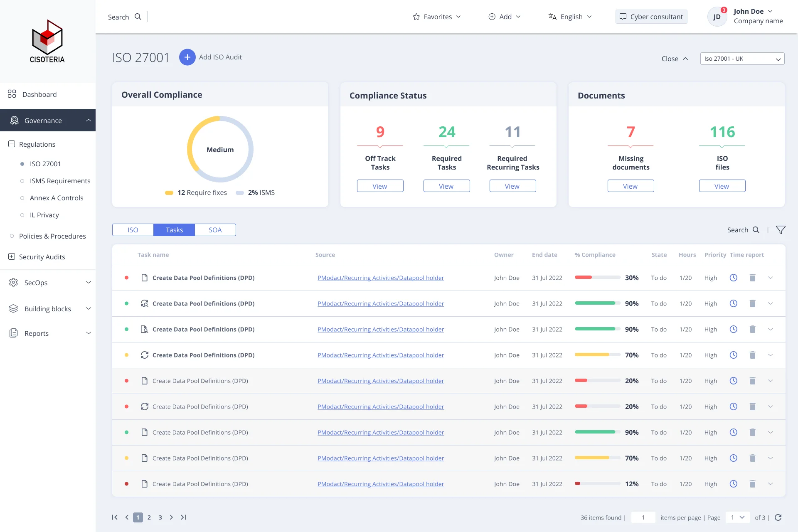This screenshot has width=798, height=532.
Task: Click the table search magnifier icon
Action: point(756,230)
